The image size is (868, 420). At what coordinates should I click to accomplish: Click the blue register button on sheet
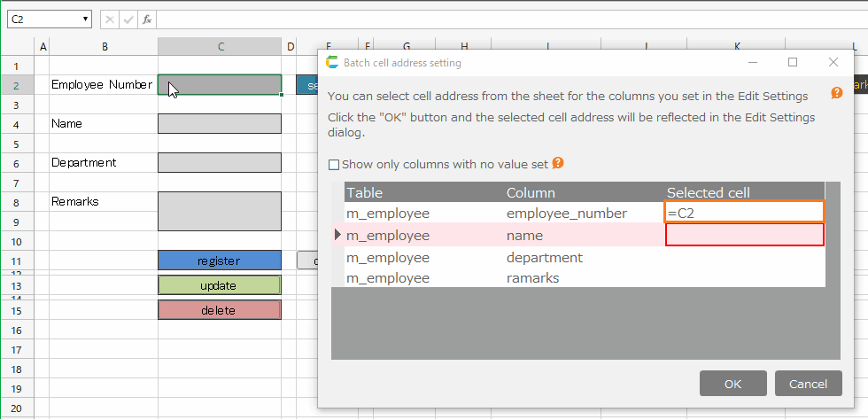pos(220,261)
